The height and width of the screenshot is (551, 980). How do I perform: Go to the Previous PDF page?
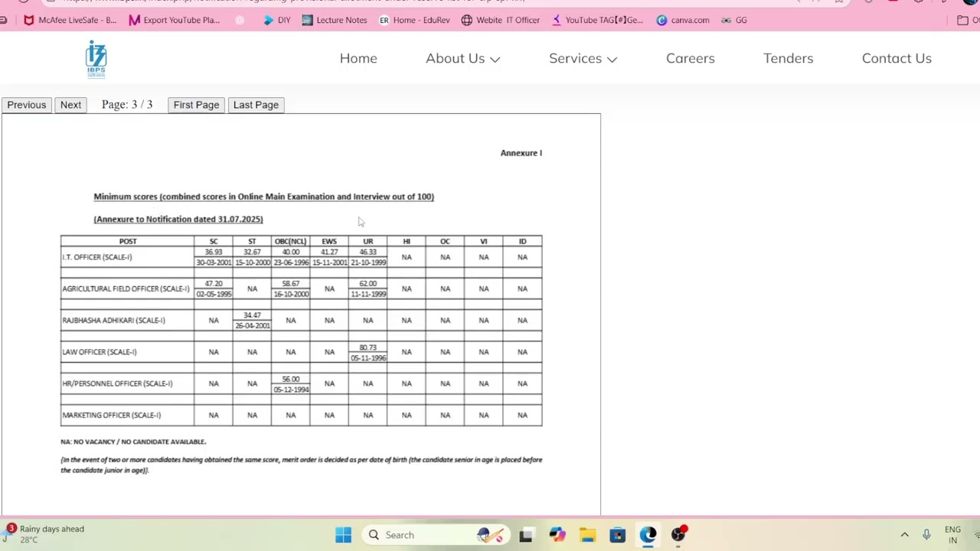(x=27, y=105)
